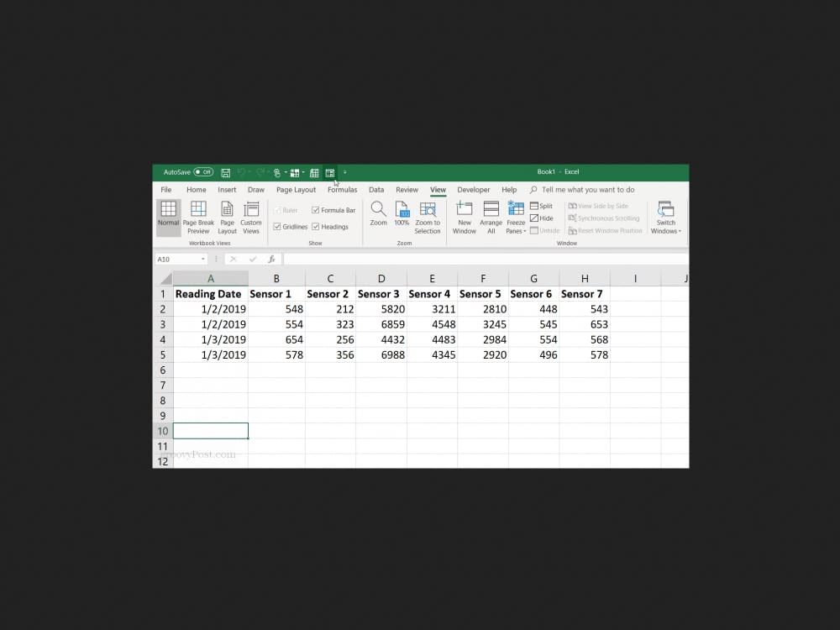This screenshot has height=630, width=840.
Task: Select Normal workbook view
Action: click(168, 217)
